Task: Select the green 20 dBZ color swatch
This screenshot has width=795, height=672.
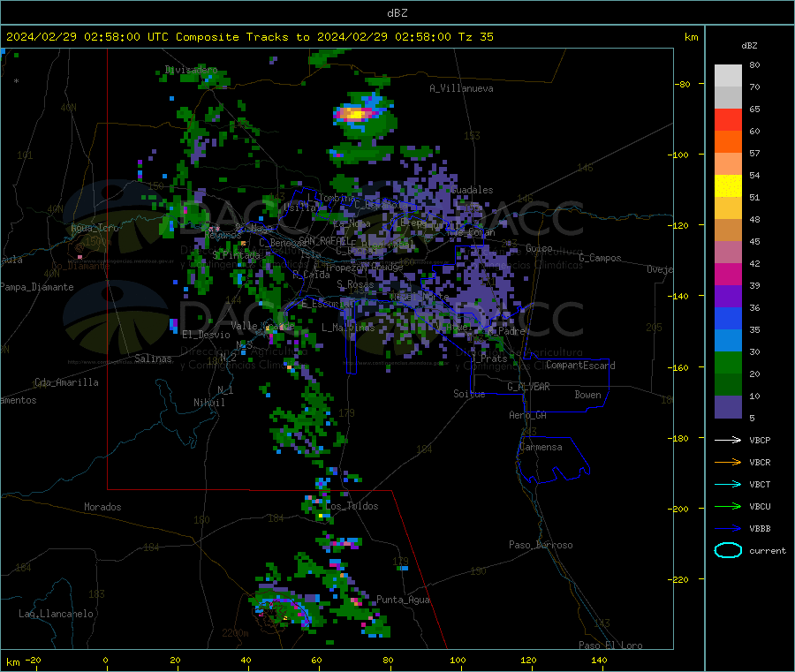Action: click(x=728, y=362)
